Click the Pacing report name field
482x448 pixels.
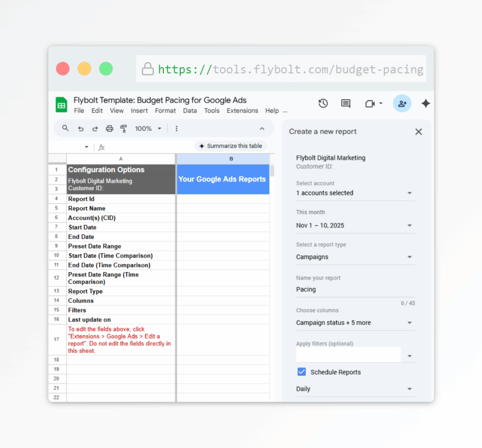[355, 289]
